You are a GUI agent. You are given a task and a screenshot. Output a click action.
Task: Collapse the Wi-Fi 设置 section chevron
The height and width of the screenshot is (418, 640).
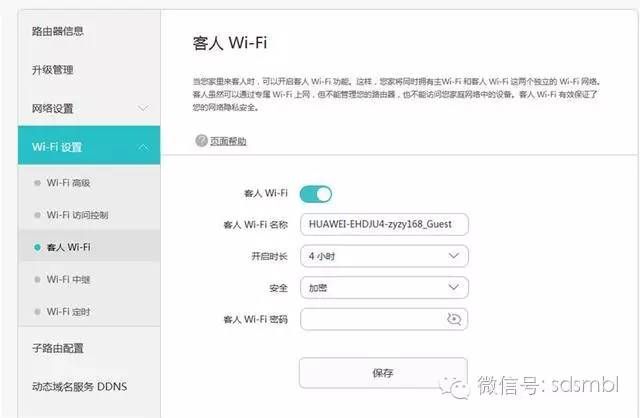[x=143, y=147]
